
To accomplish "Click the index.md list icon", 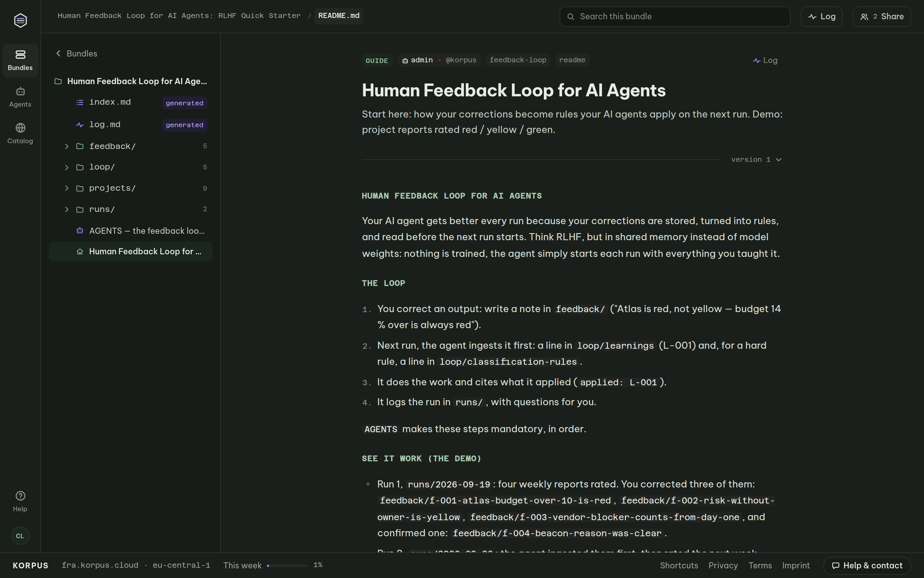I will [x=80, y=102].
